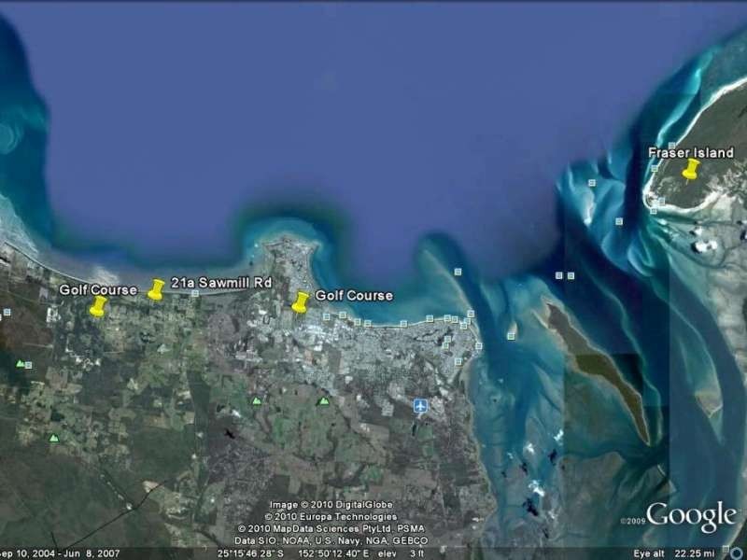747x560 pixels.
Task: Click the © 2010 MapData Sciences PtyLtd, PSMA attribution
Action: click(331, 528)
